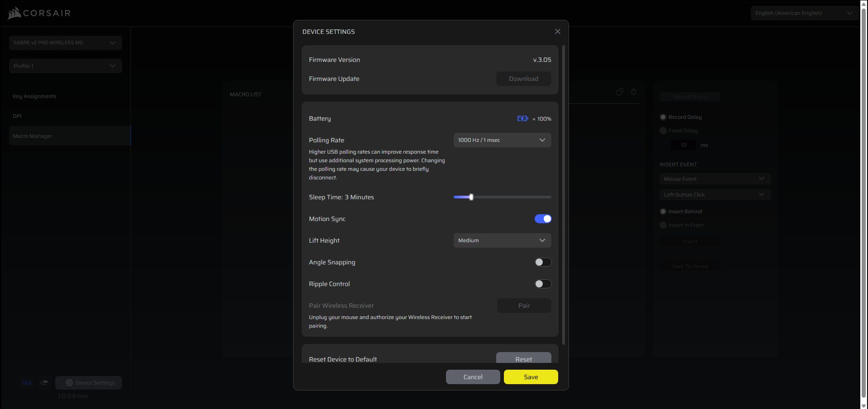This screenshot has width=868, height=409.
Task: Click the copy macro icon
Action: coord(619,92)
